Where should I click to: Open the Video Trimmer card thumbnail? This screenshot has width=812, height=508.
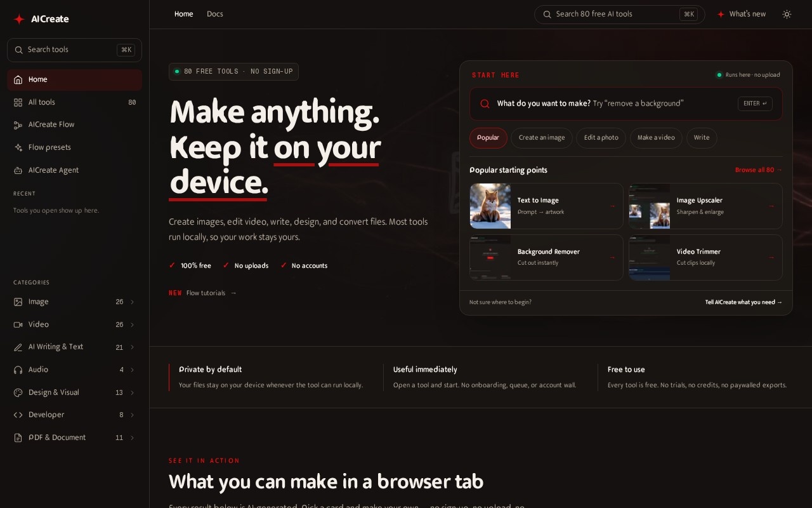point(650,258)
